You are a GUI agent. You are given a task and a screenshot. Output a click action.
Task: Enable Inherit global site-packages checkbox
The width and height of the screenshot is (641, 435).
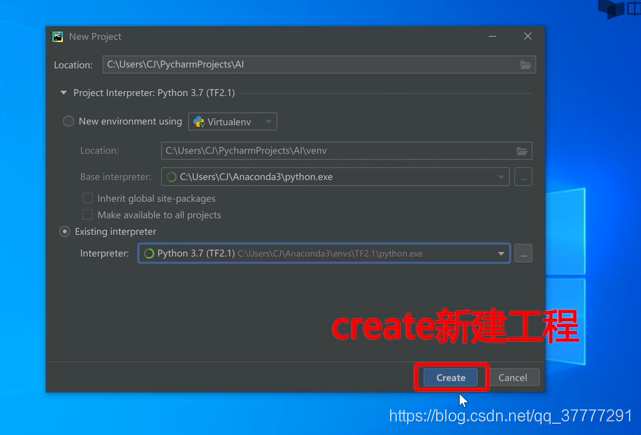(x=87, y=198)
